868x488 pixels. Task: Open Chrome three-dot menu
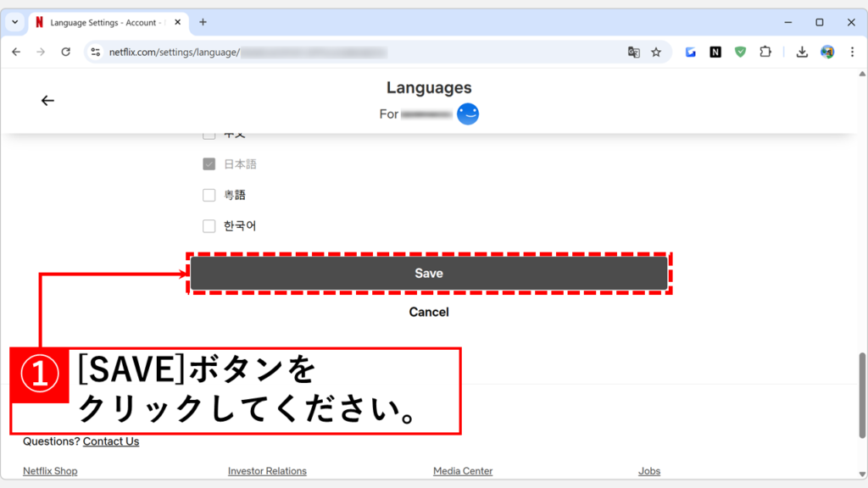click(x=852, y=52)
